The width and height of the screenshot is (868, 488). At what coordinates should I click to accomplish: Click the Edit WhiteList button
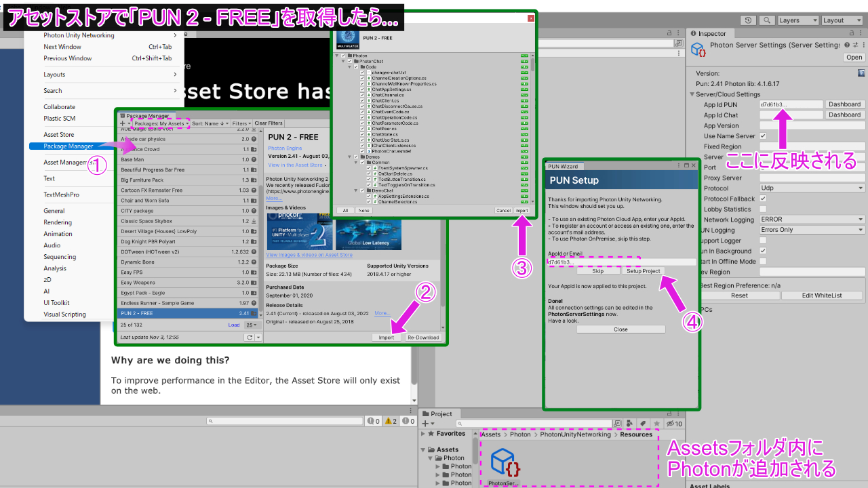tap(822, 296)
